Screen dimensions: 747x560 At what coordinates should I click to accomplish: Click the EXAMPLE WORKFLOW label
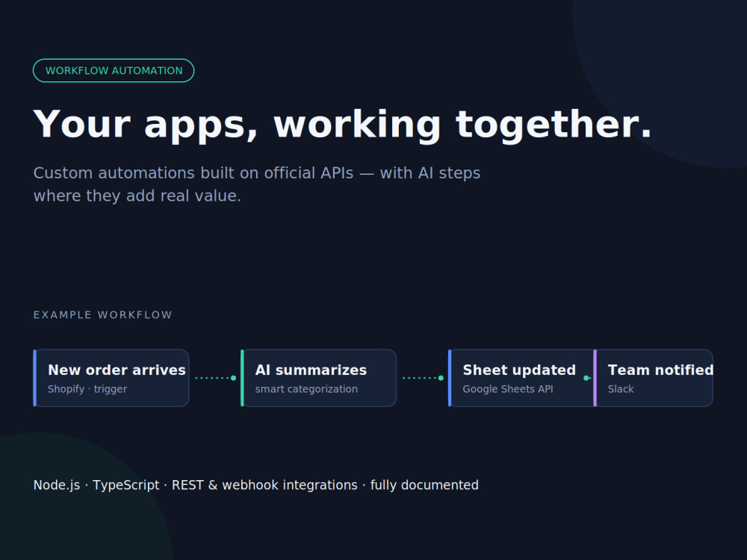(x=102, y=315)
